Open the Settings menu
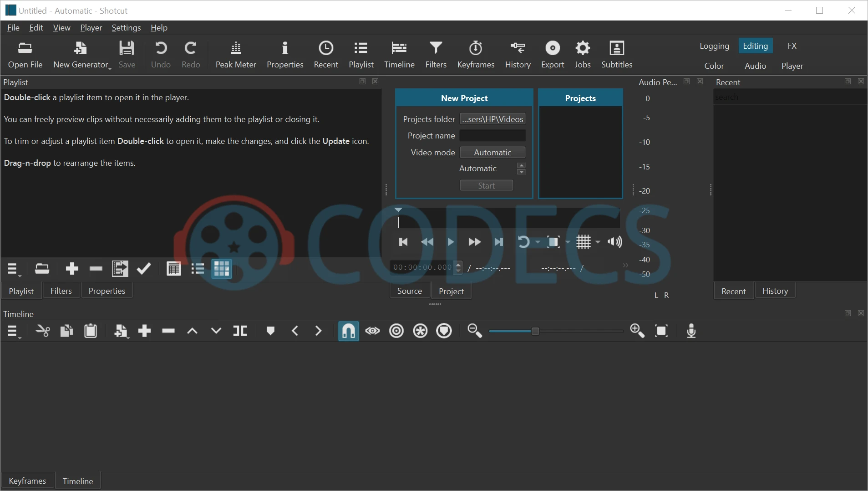Viewport: 868px width, 491px height. (126, 28)
